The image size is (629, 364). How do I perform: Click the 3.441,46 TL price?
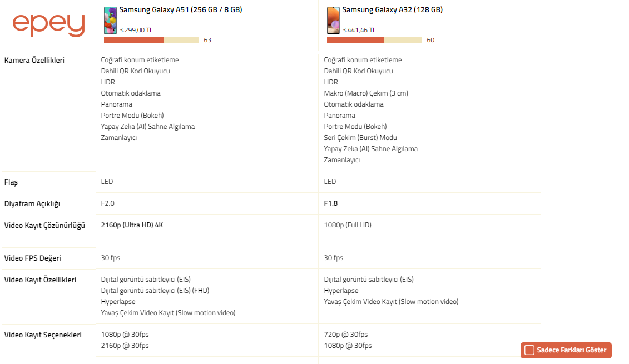click(x=359, y=30)
